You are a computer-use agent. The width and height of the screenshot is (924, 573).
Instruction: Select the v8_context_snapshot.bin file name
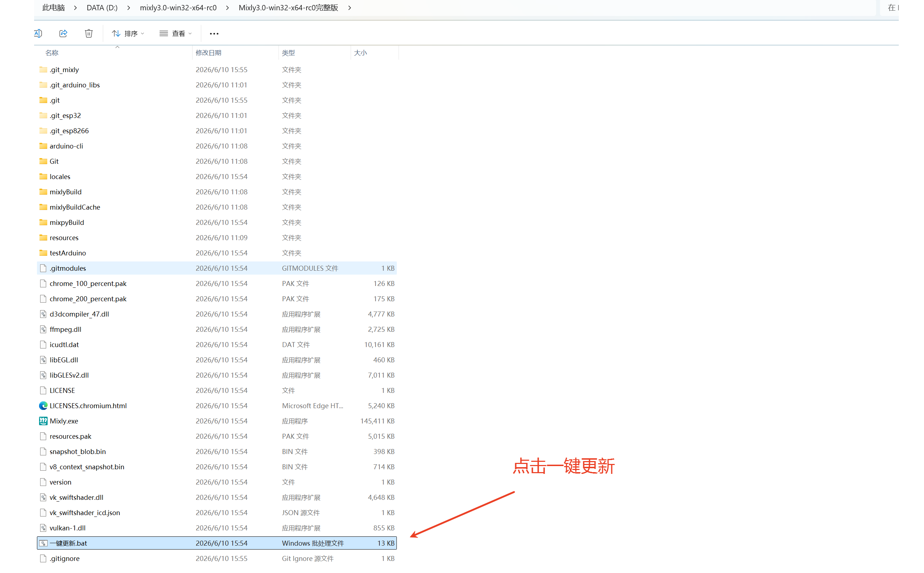(87, 466)
